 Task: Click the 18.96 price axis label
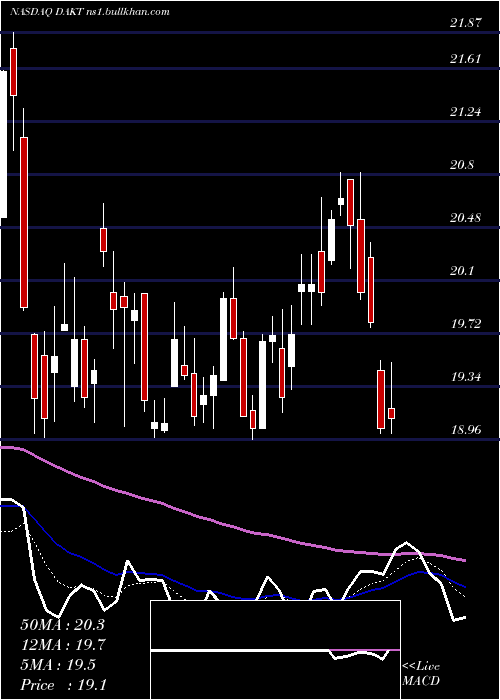pos(466,430)
